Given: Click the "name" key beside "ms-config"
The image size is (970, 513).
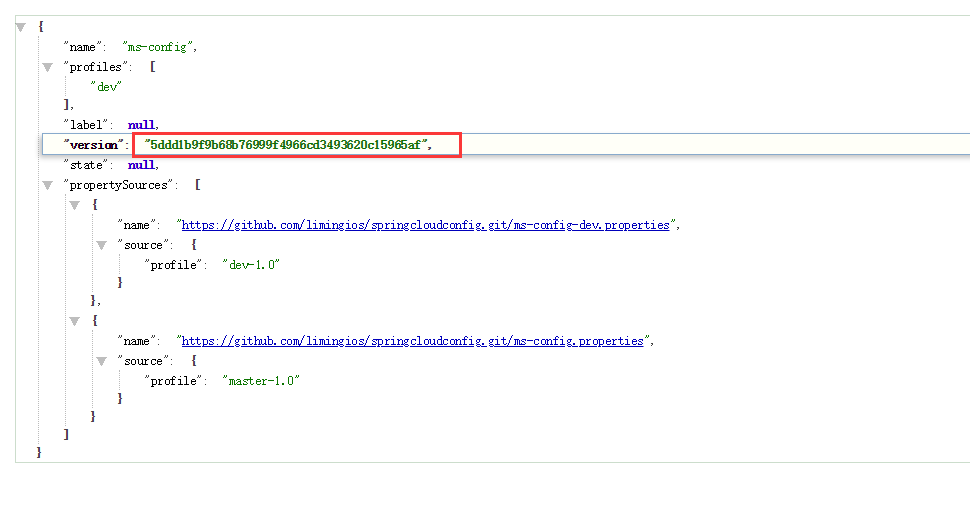Looking at the screenshot, I should point(82,47).
